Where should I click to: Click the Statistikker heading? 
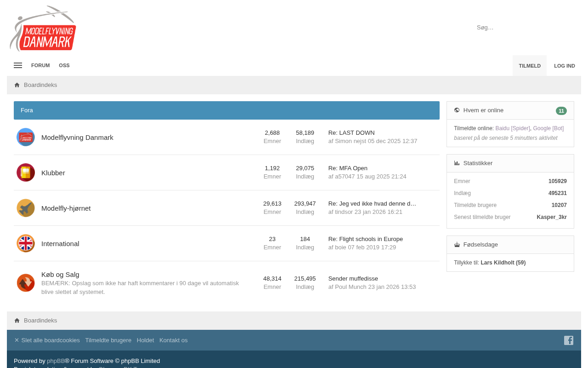(x=478, y=163)
